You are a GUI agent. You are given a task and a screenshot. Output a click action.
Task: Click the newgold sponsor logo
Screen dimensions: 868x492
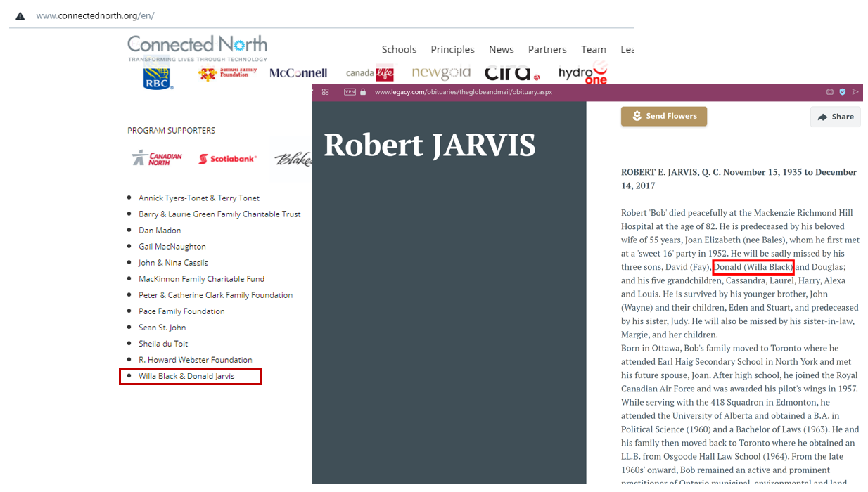(441, 72)
